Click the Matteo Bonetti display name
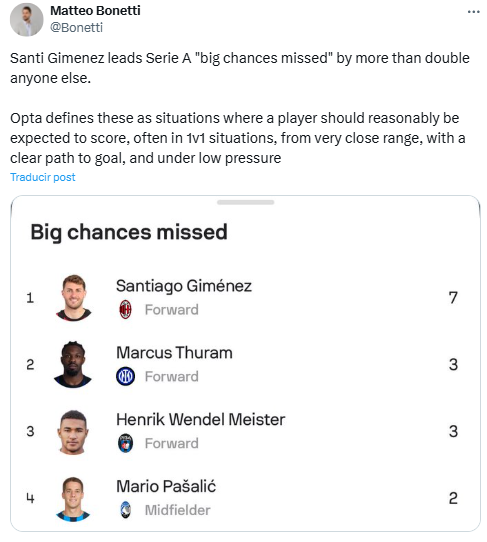487x542 pixels. (x=95, y=11)
